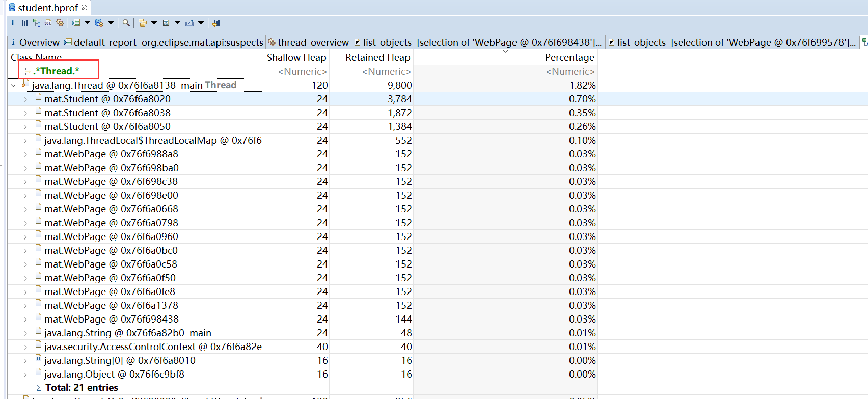Viewport: 868px width, 399px height.
Task: Open the Export dropdown arrow
Action: point(201,23)
